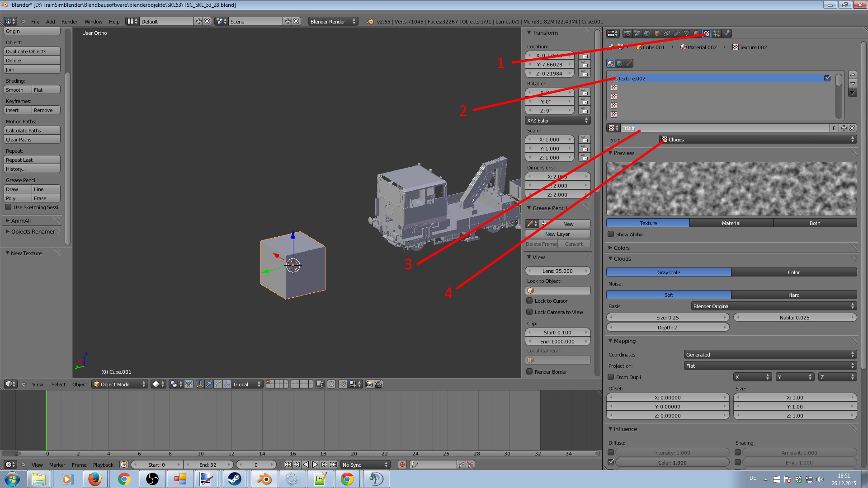The image size is (868, 488).
Task: Click the New Layer button
Action: (x=557, y=234)
